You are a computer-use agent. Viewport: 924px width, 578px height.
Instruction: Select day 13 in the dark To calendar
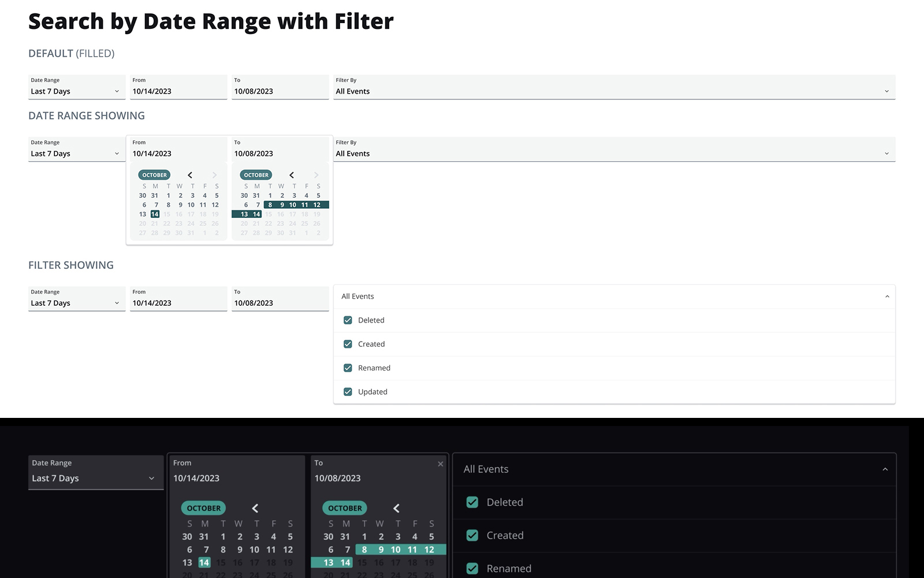click(x=329, y=562)
